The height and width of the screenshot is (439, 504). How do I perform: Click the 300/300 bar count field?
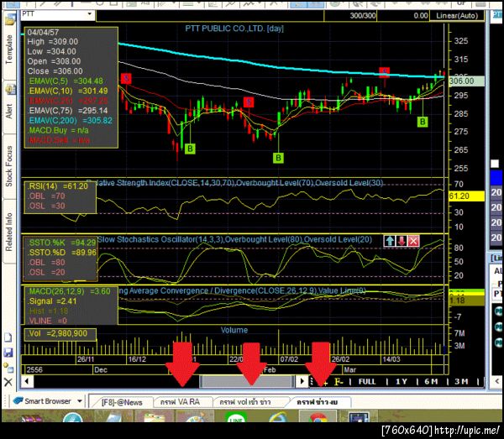pos(350,15)
